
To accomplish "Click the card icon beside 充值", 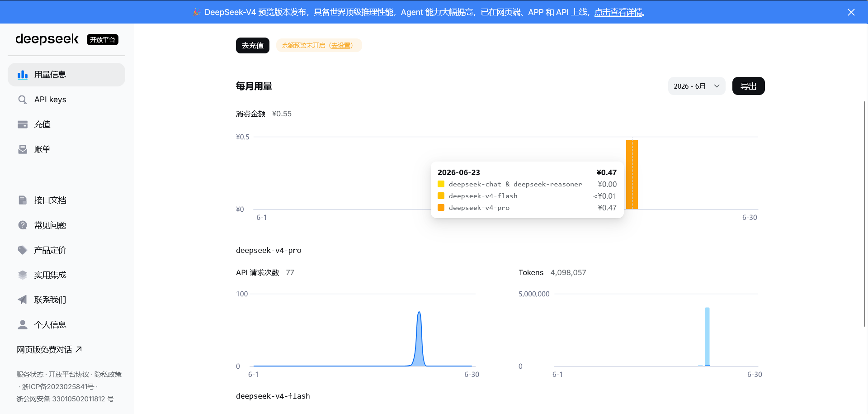I will [23, 124].
